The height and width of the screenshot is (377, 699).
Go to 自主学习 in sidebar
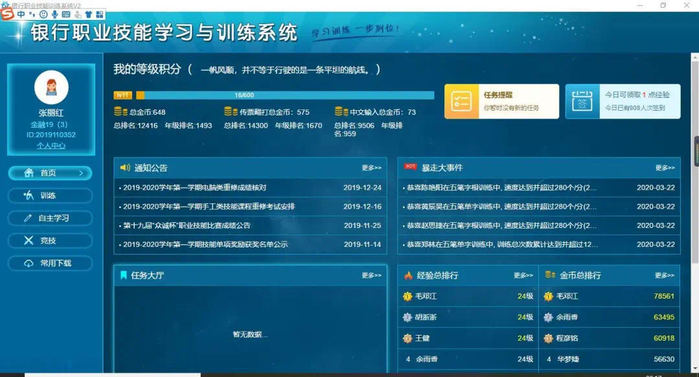coord(50,218)
